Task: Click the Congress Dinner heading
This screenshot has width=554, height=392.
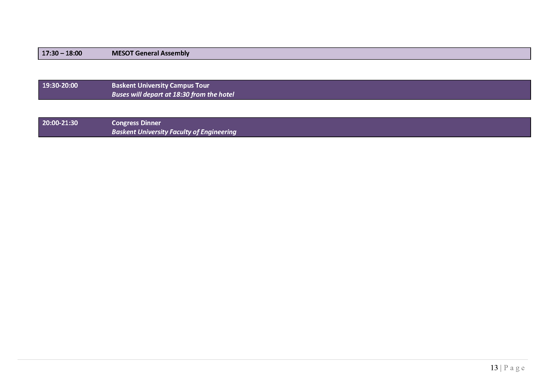Action: pos(136,123)
